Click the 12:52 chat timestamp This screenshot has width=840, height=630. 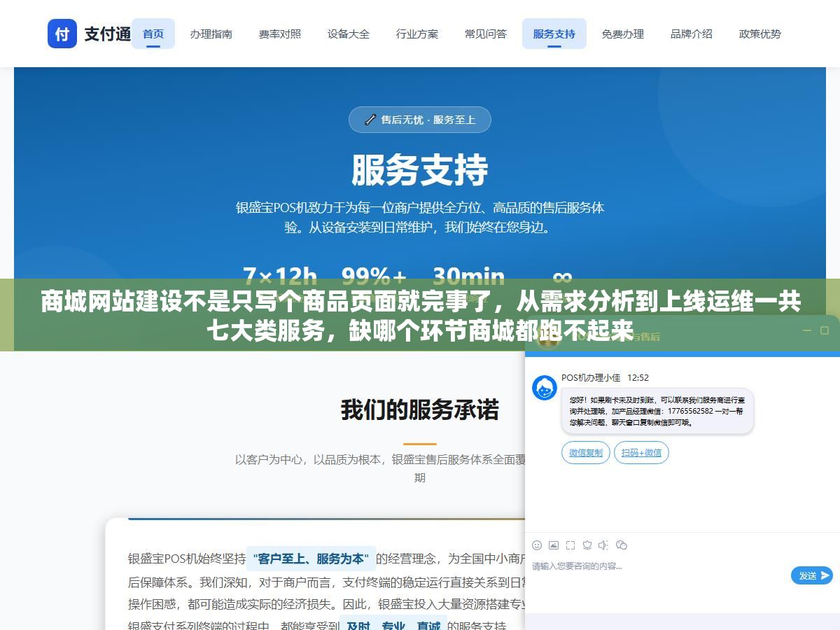tap(638, 377)
